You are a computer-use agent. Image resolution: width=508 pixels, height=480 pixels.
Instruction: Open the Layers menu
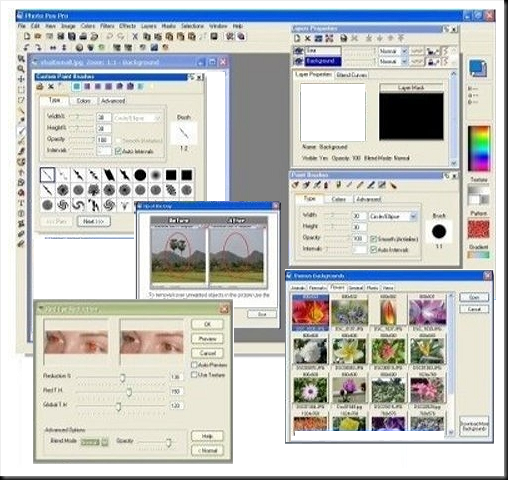coord(149,26)
